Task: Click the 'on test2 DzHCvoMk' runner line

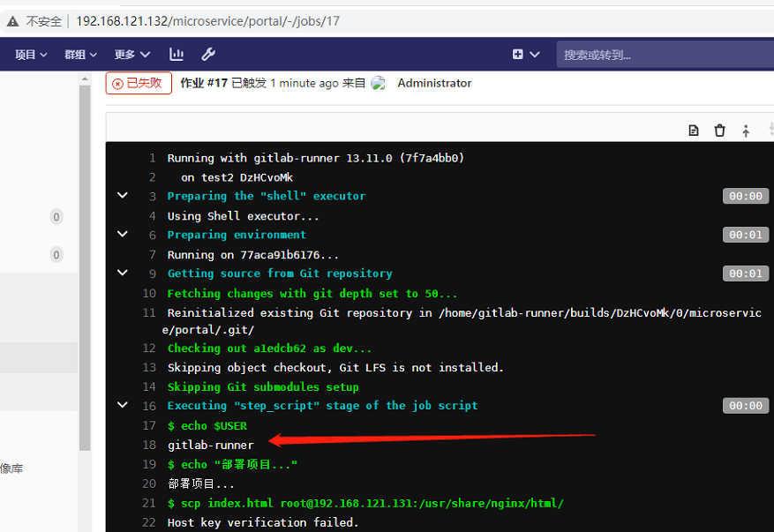Action: pos(237,177)
